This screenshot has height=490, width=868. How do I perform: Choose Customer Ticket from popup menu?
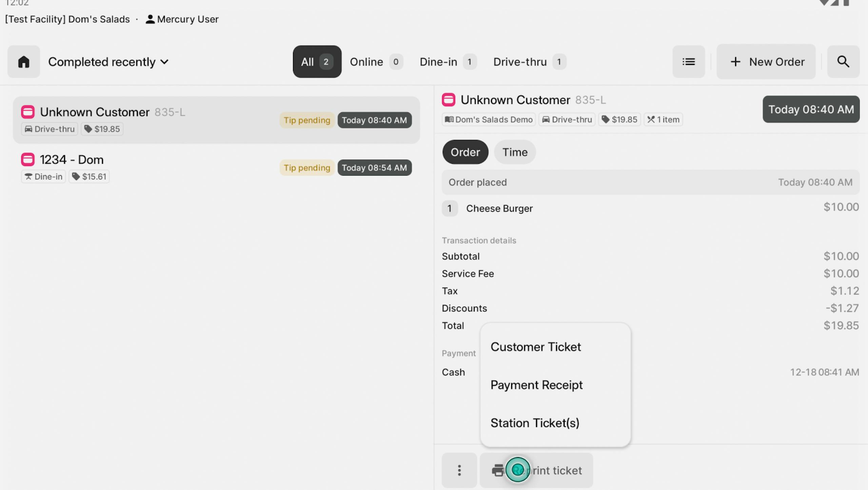(x=536, y=347)
